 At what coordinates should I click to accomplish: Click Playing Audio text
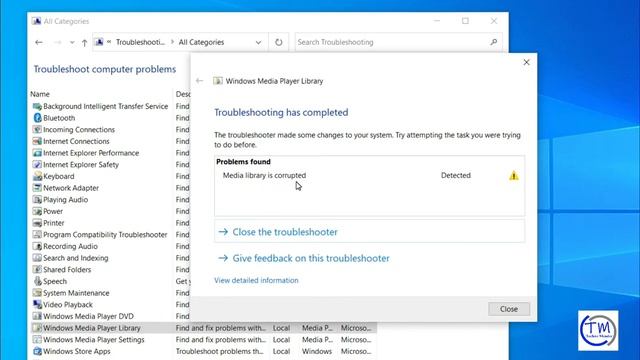pos(65,200)
